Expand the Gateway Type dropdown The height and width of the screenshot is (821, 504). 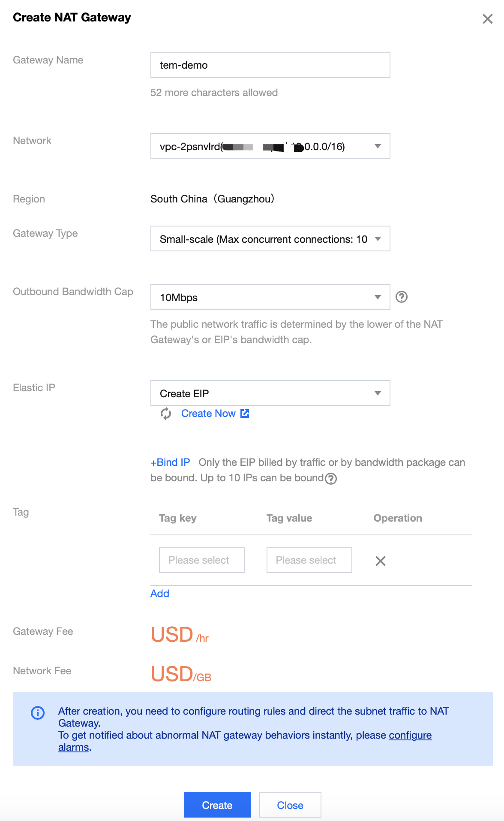point(270,239)
